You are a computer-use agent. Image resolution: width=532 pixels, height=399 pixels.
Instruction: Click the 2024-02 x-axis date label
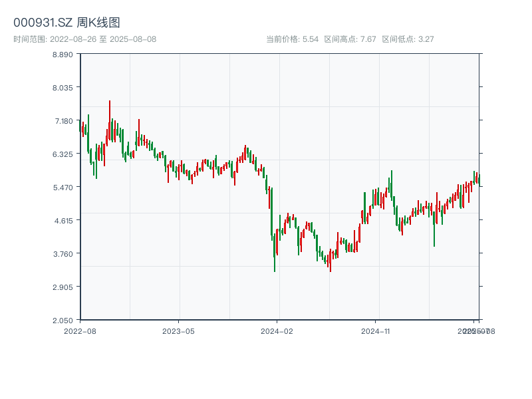277,331
